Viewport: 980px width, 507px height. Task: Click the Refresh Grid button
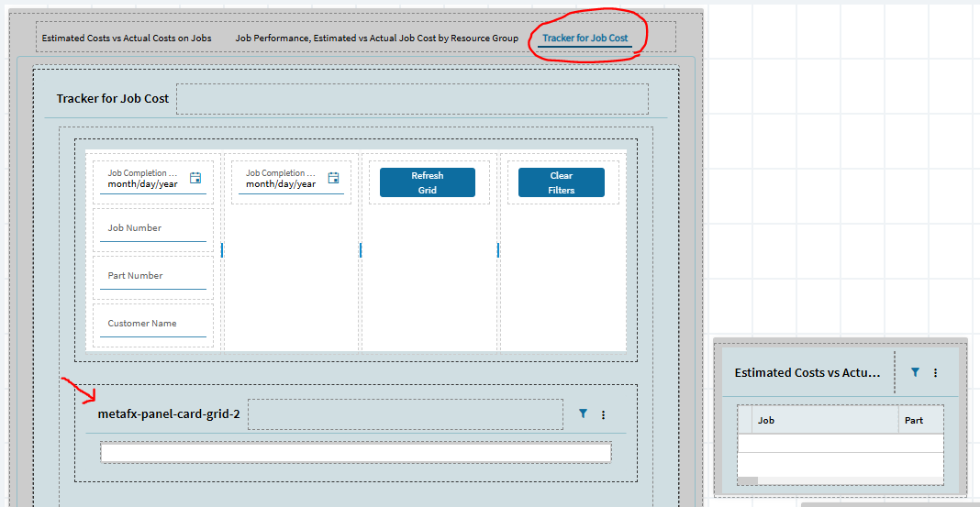pyautogui.click(x=428, y=182)
